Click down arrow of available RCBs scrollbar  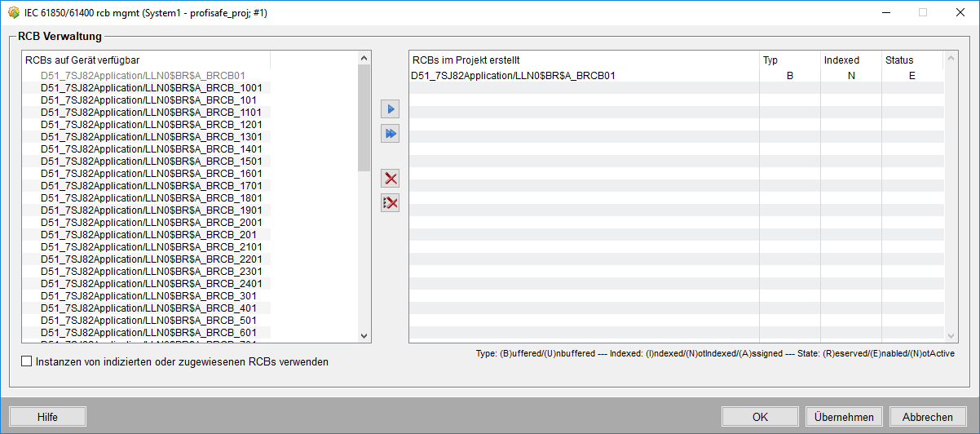364,335
